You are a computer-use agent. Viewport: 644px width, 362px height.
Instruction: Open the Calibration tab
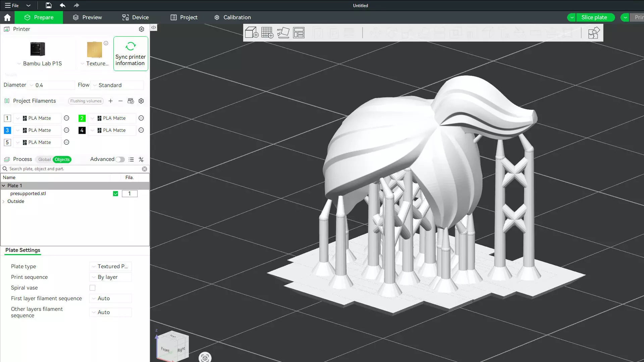click(232, 17)
